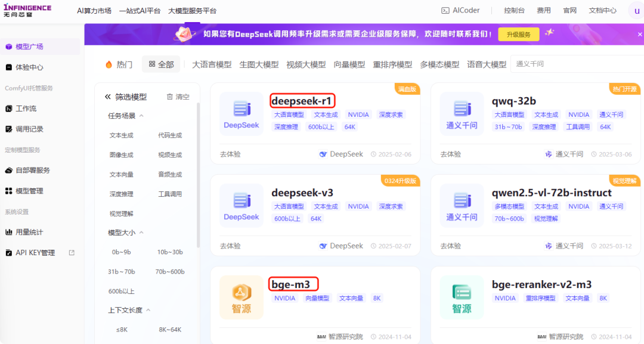Switch to 生图大模型 tab
The height and width of the screenshot is (344, 644).
click(259, 64)
